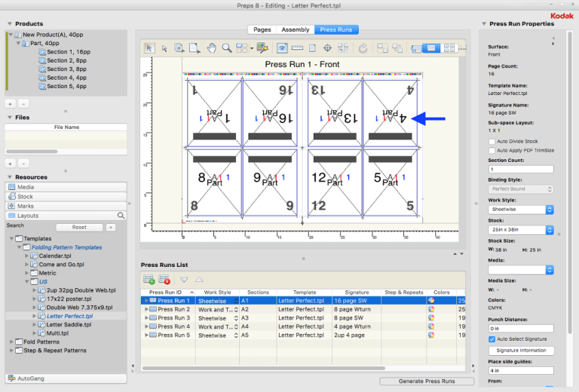579x392 pixels.
Task: Click the Generate Press Runs button
Action: point(427,381)
